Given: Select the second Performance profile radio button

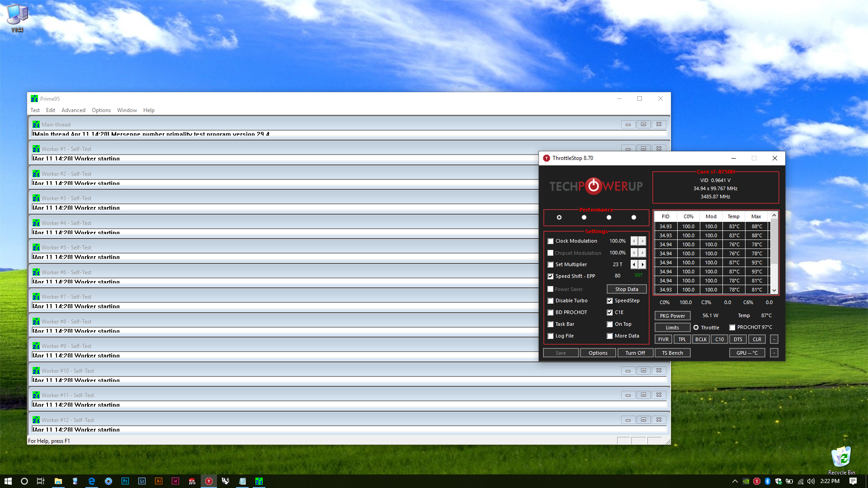Looking at the screenshot, I should coord(584,217).
